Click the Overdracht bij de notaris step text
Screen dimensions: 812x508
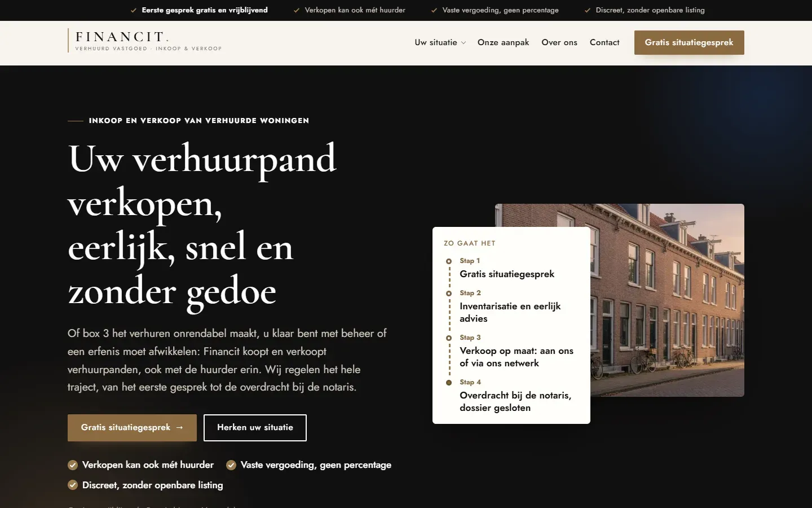click(515, 401)
